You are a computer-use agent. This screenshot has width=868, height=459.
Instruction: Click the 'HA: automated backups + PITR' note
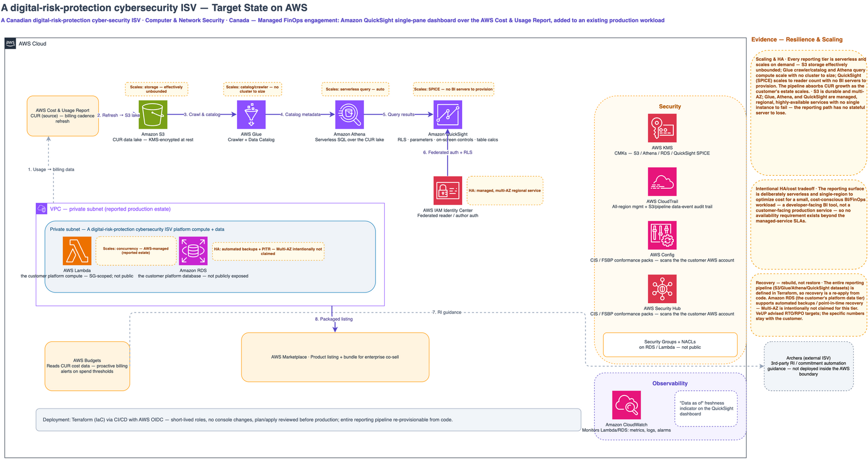click(x=268, y=251)
